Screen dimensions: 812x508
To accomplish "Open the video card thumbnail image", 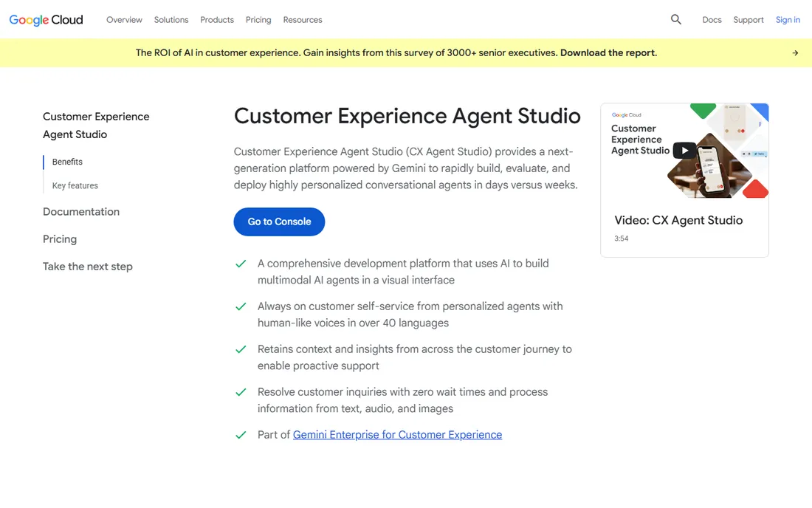I will (x=684, y=151).
